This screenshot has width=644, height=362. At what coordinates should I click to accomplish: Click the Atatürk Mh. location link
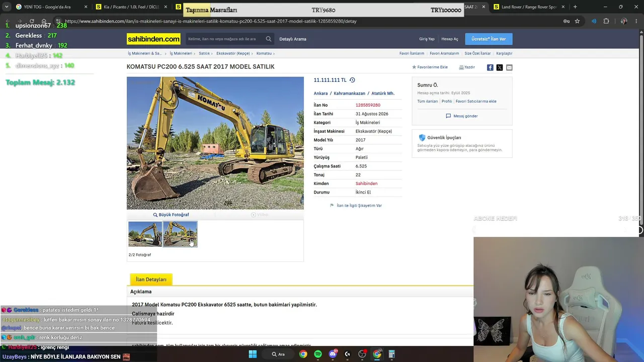point(383,94)
